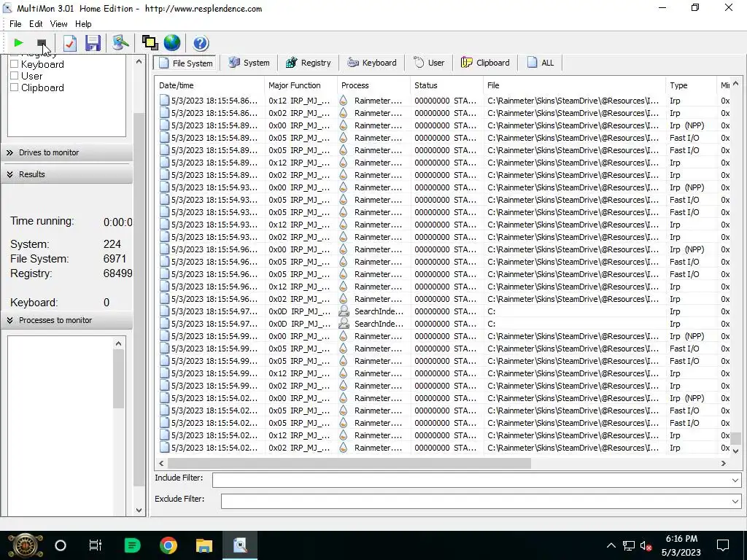Save results using the floppy disk icon

pyautogui.click(x=93, y=43)
